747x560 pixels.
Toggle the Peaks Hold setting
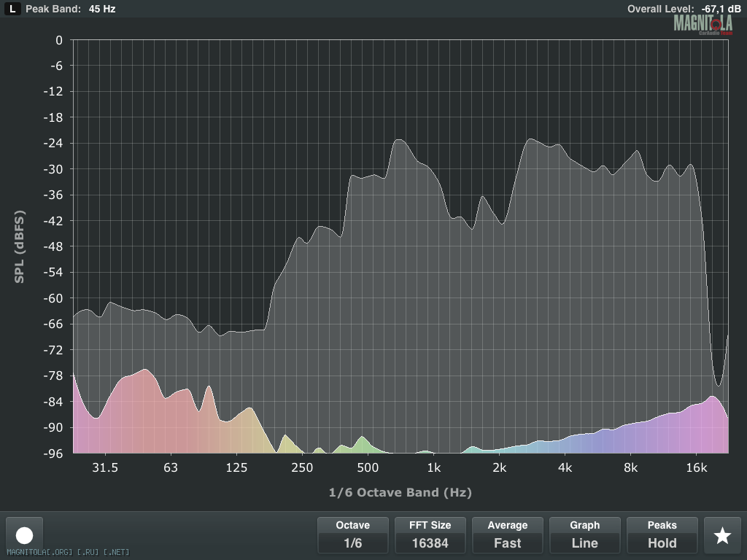coord(662,535)
